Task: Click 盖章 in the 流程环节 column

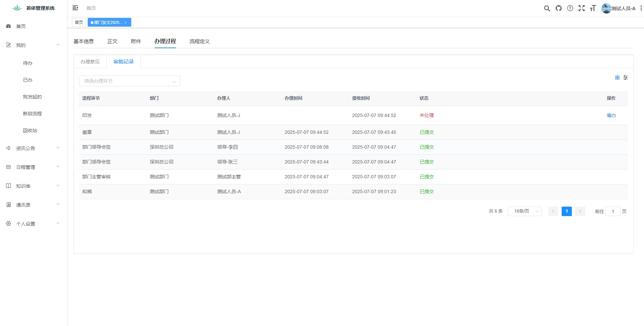Action: [87, 132]
